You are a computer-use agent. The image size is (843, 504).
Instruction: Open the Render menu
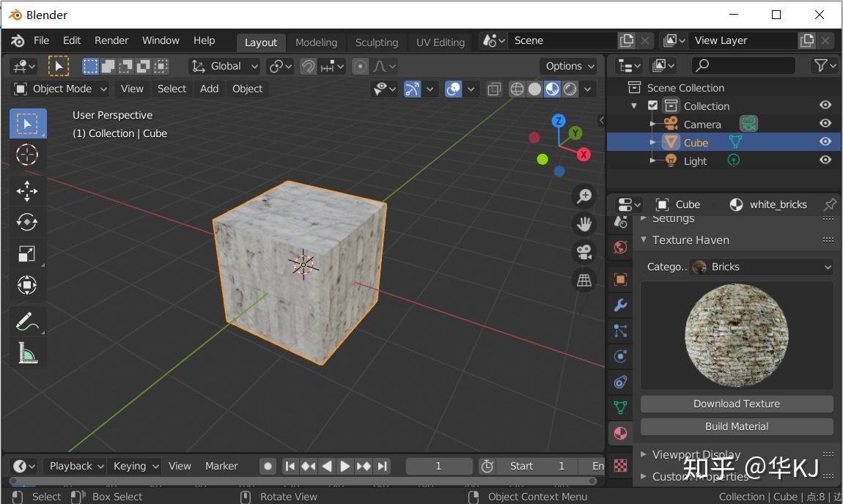[111, 40]
